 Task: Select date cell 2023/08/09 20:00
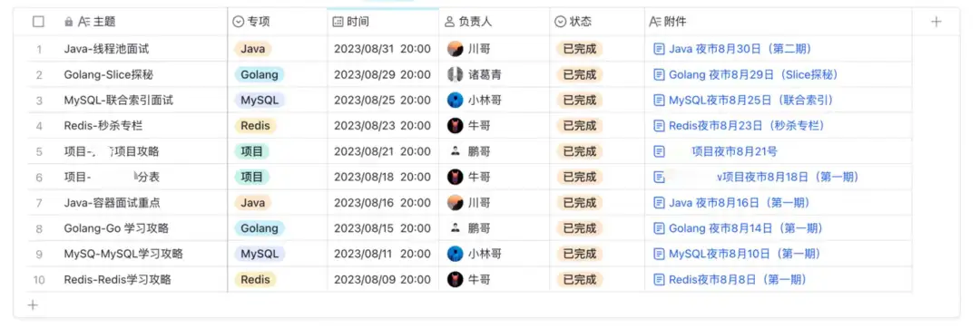(x=383, y=280)
